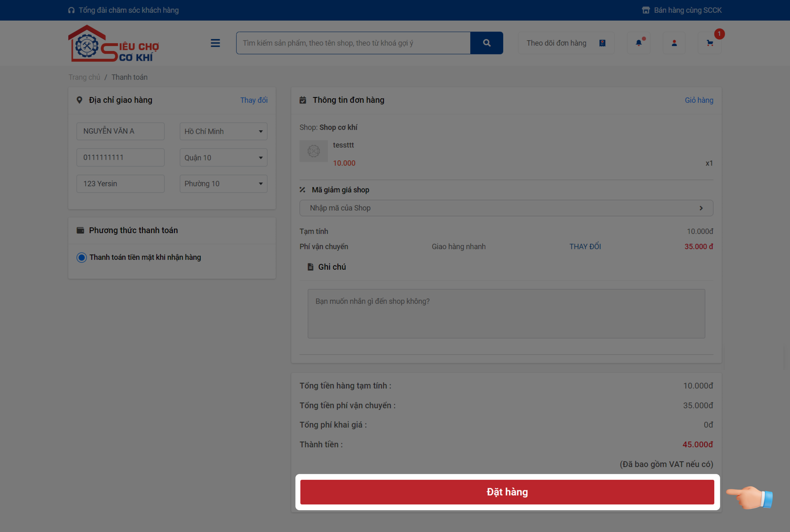Viewport: 790px width, 532px height.
Task: Go to Trang chủ breadcrumb
Action: click(x=84, y=77)
